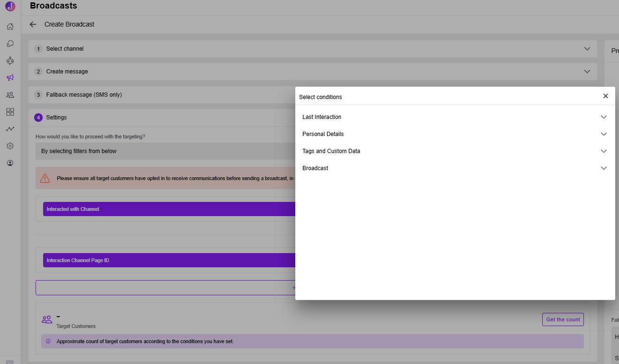Collapse step 4 Settings section
Screen dimensions: 619x364
coord(162,118)
